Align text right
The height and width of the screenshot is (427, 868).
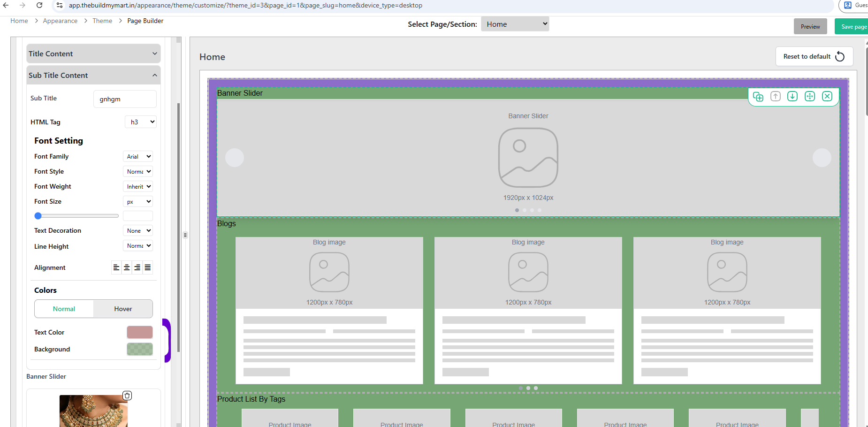click(137, 267)
